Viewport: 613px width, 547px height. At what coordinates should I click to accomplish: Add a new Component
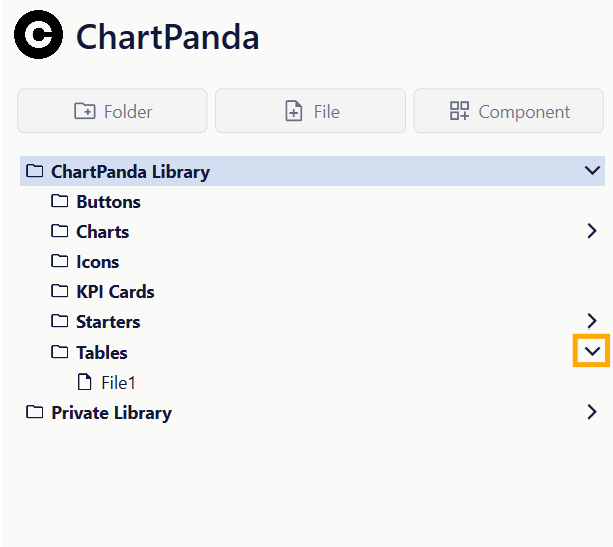pyautogui.click(x=508, y=111)
